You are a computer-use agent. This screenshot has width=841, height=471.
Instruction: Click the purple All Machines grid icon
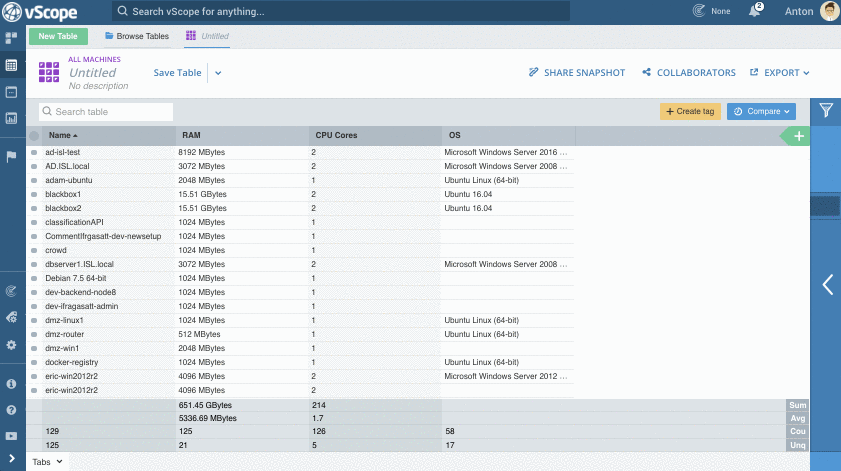click(49, 72)
